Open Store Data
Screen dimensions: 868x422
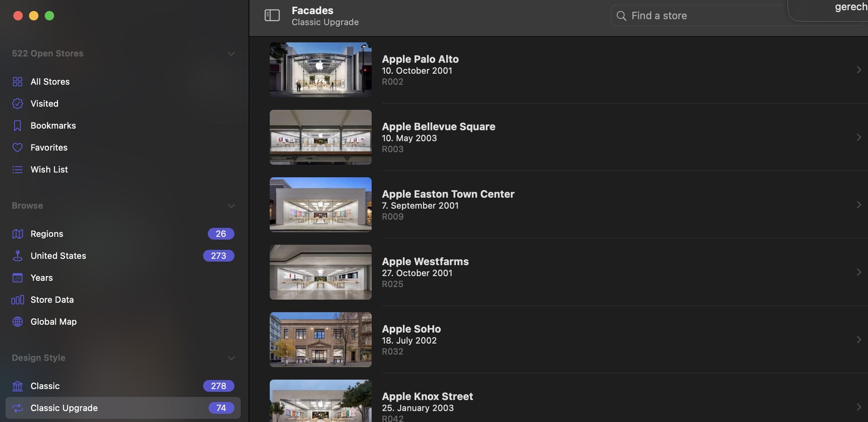click(123, 300)
